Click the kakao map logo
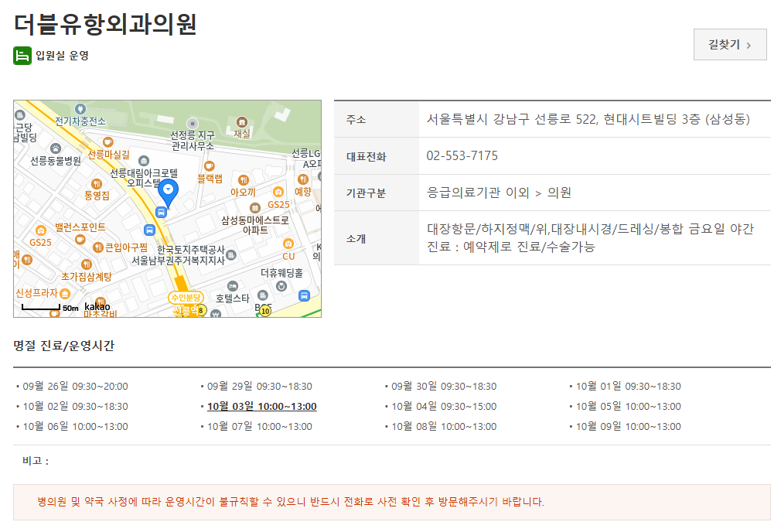 tap(97, 306)
